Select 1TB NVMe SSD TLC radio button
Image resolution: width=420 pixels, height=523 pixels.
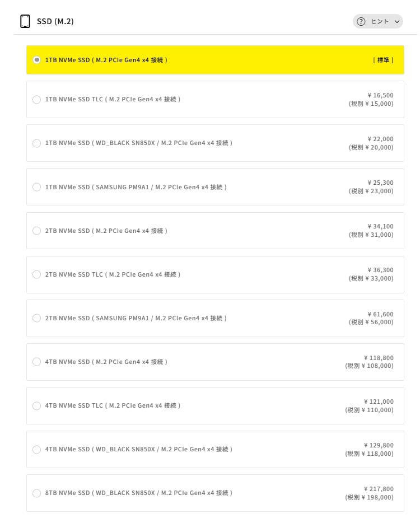(37, 100)
